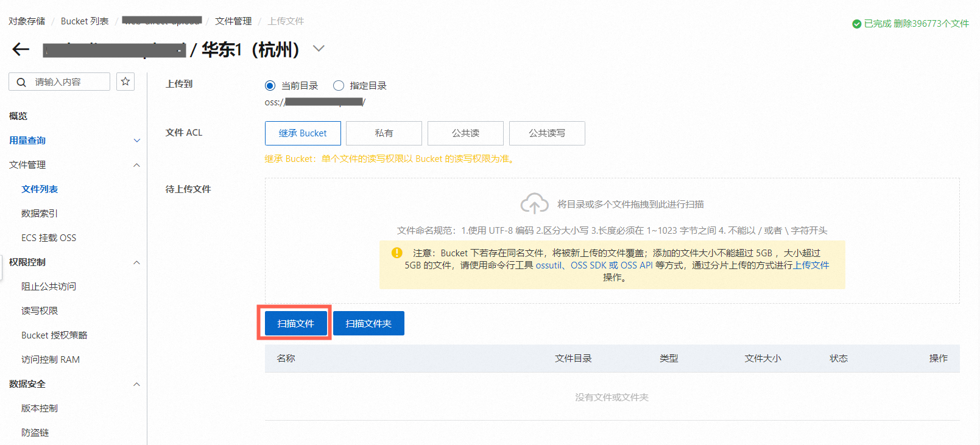Click the 名称 column header
This screenshot has height=445, width=980.
pyautogui.click(x=286, y=359)
